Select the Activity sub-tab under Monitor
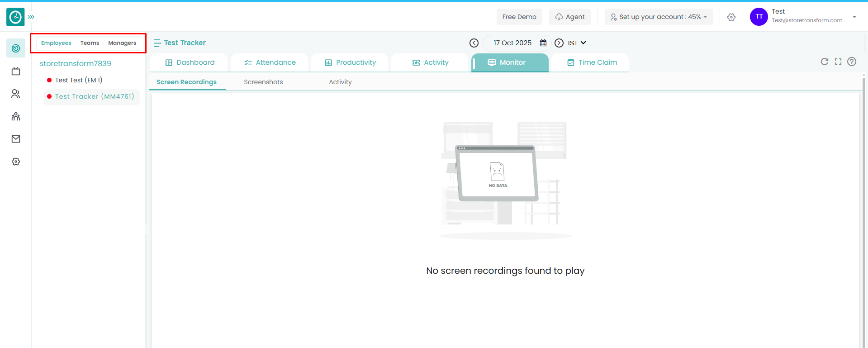The width and height of the screenshot is (868, 348). 340,82
